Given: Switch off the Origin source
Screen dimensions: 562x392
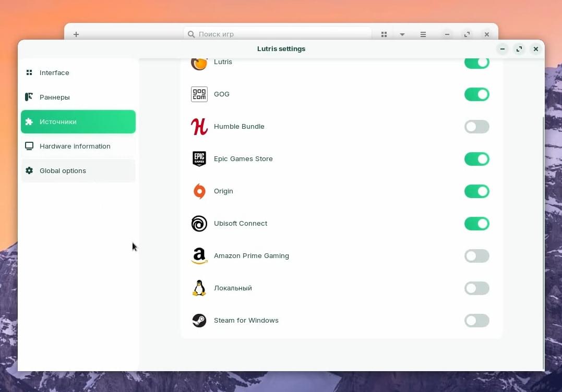Looking at the screenshot, I should click(x=477, y=191).
